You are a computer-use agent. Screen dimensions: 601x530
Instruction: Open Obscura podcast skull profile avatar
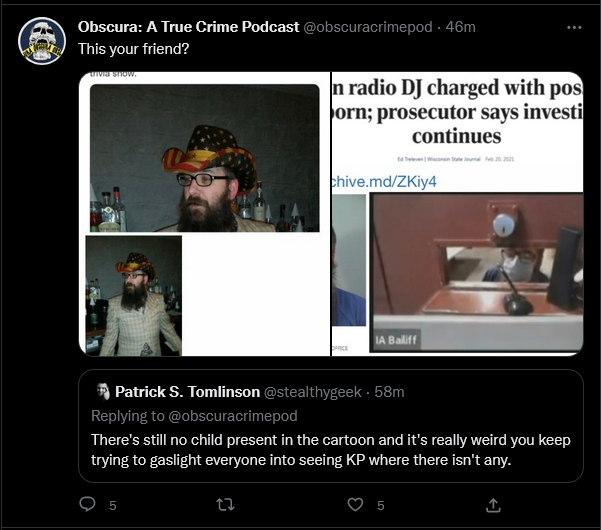point(42,41)
